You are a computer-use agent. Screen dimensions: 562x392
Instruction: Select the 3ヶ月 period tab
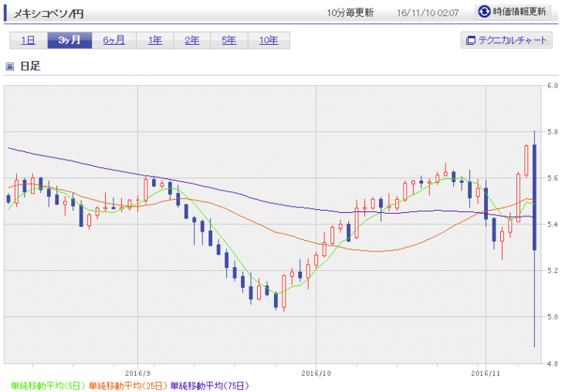tap(69, 41)
